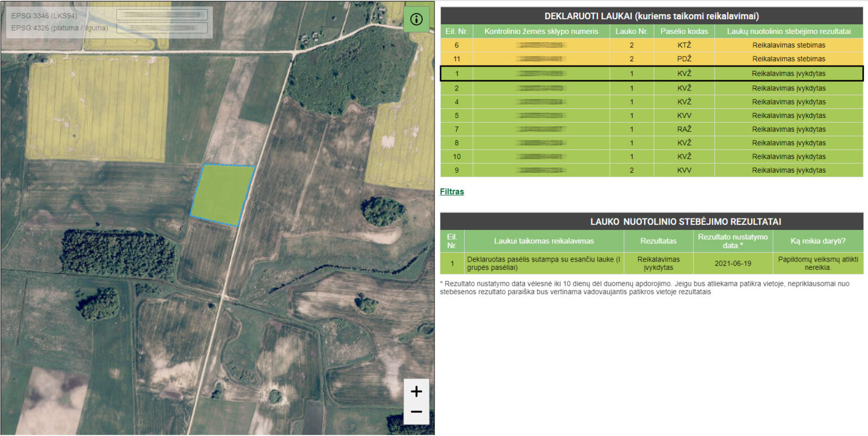This screenshot has width=868, height=436.
Task: Select table row with Eil. Nr. 10
Action: click(x=651, y=156)
